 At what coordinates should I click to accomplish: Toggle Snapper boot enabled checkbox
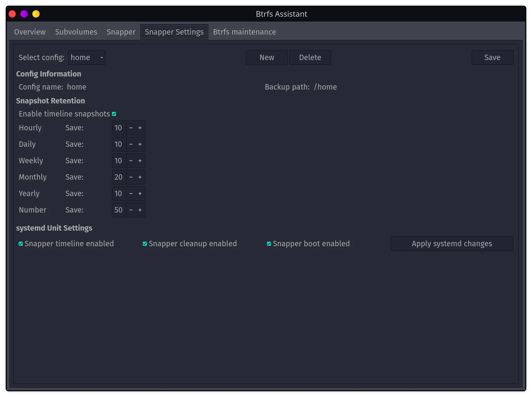[x=269, y=244]
